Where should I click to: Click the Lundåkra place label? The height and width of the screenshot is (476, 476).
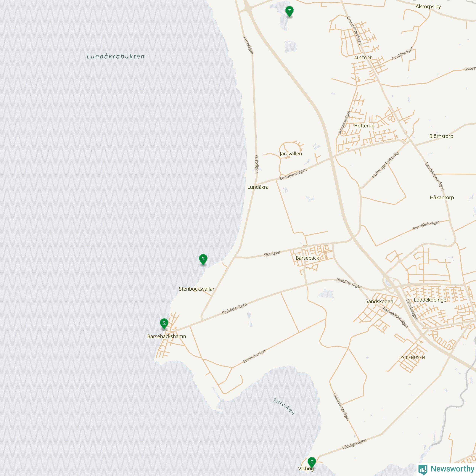pyautogui.click(x=258, y=187)
